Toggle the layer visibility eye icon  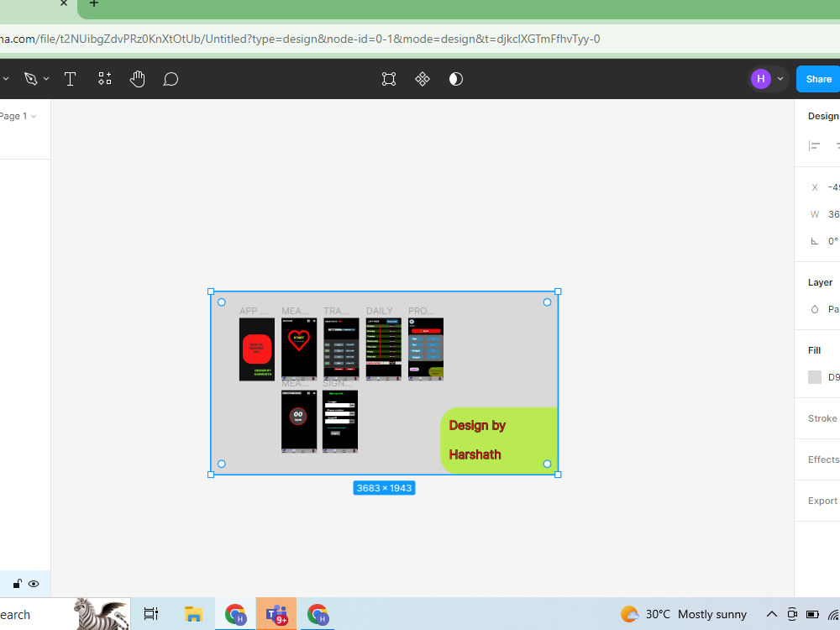click(34, 584)
